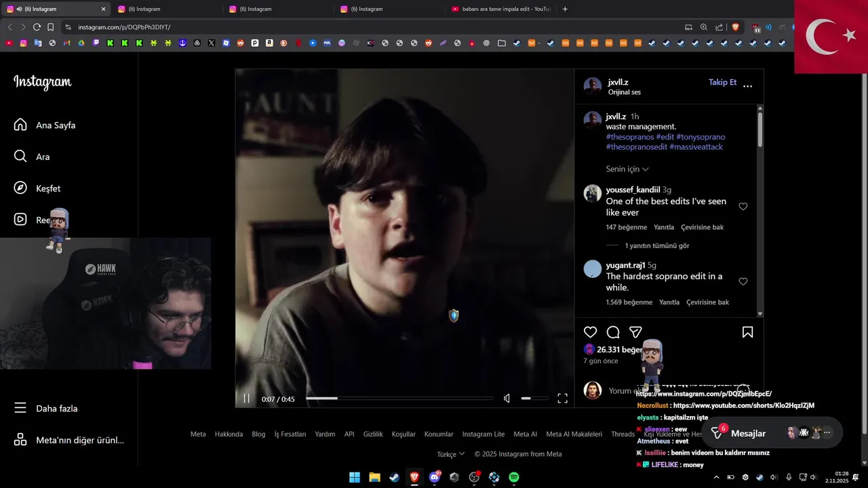Screen dimensions: 868x488
Task: Show hidden system tray icons
Action: [x=716, y=477]
